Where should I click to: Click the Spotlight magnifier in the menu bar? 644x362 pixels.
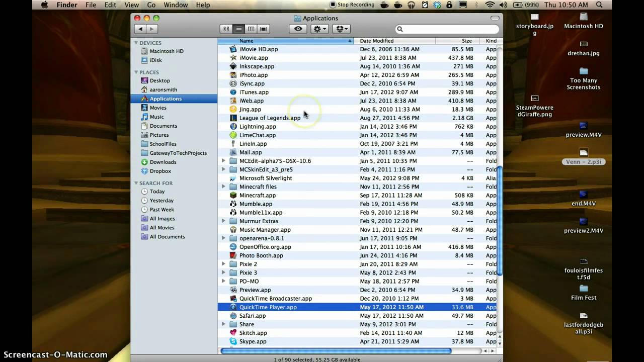tap(599, 5)
